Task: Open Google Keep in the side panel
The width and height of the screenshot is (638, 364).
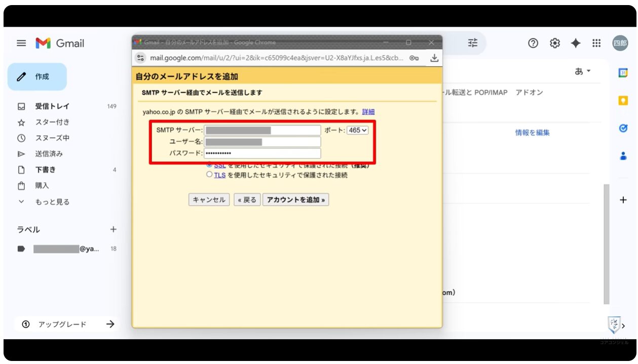Action: [x=623, y=101]
